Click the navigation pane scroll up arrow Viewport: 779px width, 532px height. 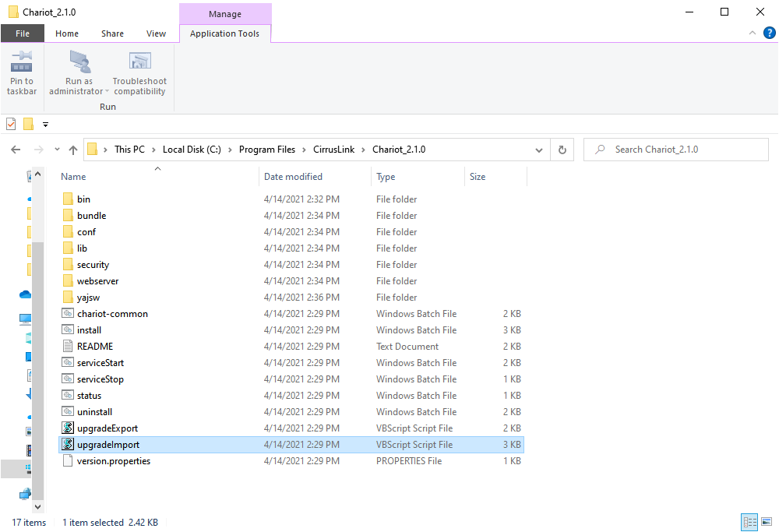coord(37,174)
